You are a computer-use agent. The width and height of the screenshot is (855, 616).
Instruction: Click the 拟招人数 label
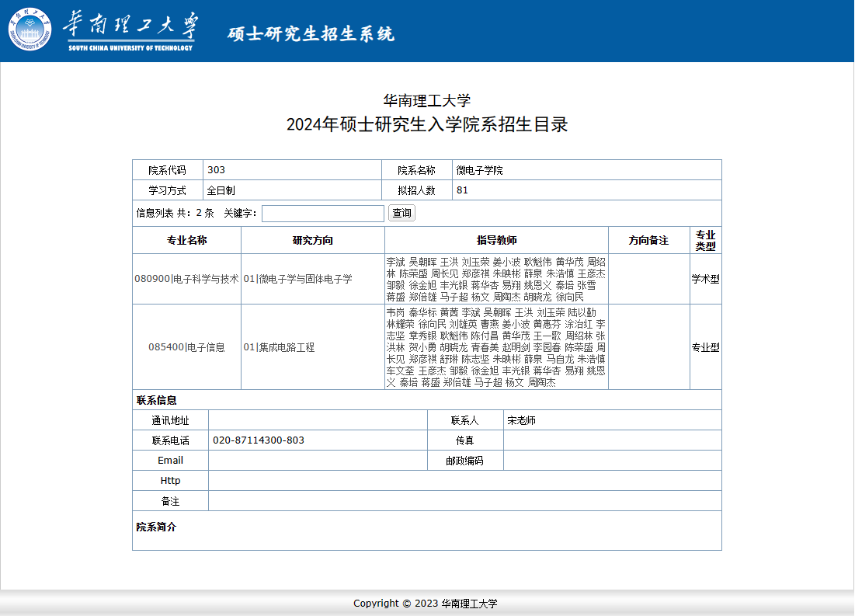tap(416, 190)
